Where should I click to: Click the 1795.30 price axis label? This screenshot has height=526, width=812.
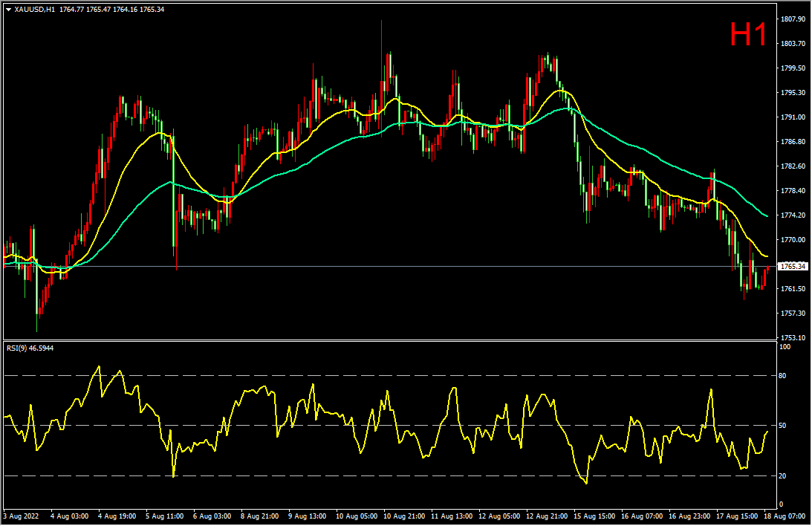coord(793,93)
